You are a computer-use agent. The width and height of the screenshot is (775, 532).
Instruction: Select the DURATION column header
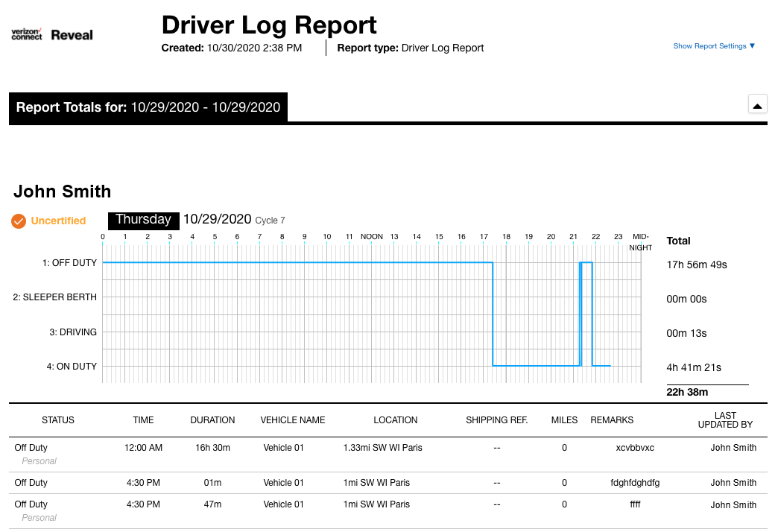point(212,420)
